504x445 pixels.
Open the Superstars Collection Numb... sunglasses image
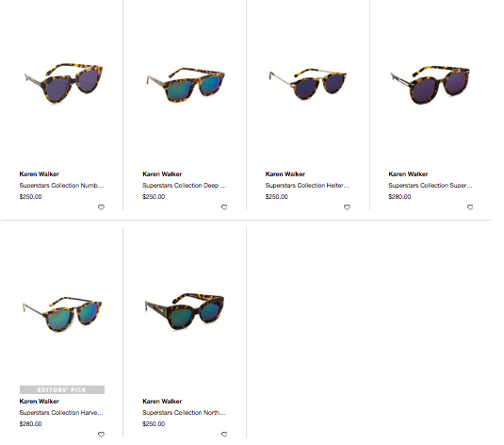click(64, 83)
